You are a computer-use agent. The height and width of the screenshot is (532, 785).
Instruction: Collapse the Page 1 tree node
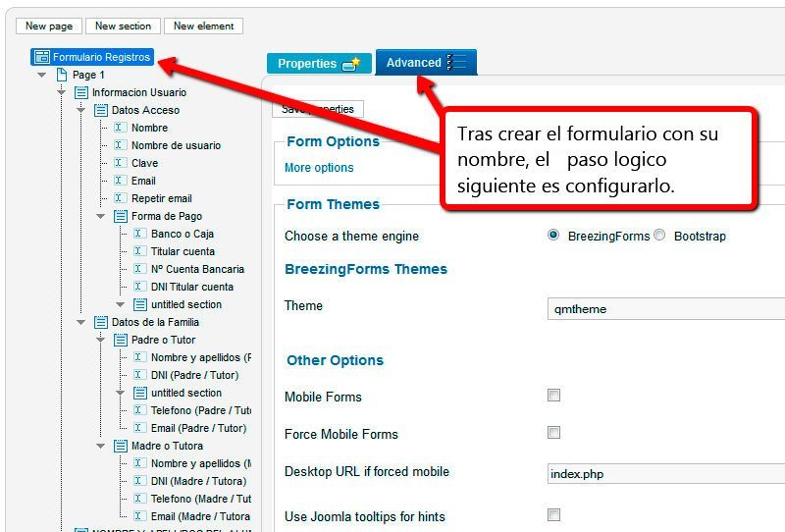[42, 76]
